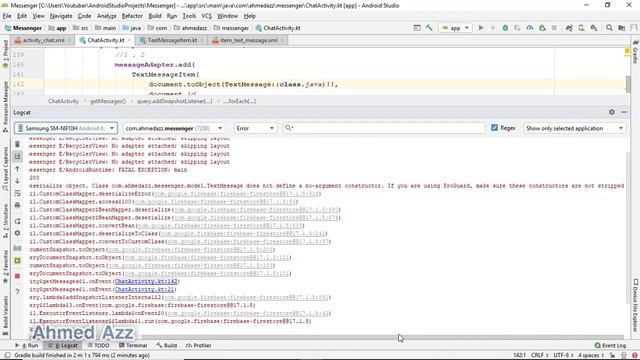Toggle the Regex checkbox
Viewport: 640px width, 360px height.
tap(495, 128)
